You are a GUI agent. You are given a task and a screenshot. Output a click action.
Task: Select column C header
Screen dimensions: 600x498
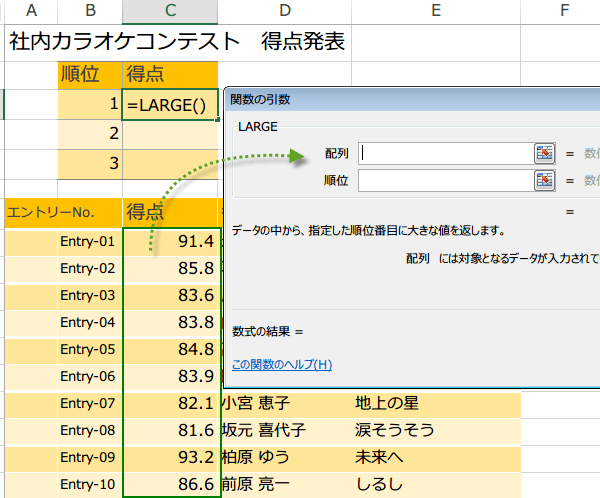pos(170,11)
